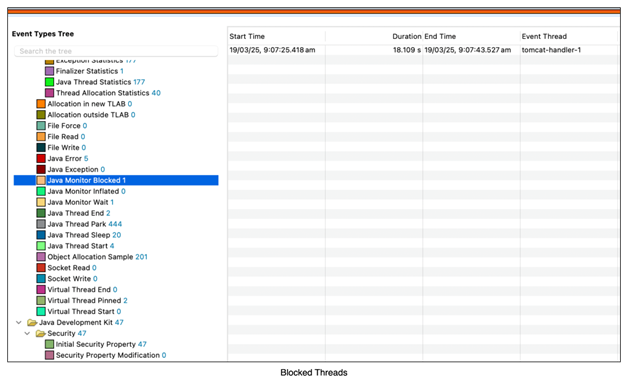628x391 pixels.
Task: Click the Allocation in new TLAB icon
Action: [41, 104]
